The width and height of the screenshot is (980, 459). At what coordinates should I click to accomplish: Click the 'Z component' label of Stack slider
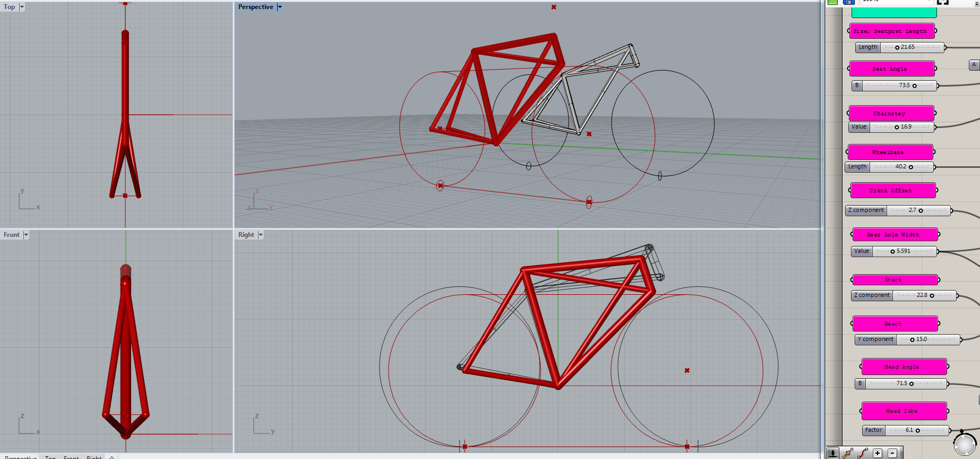(872, 295)
